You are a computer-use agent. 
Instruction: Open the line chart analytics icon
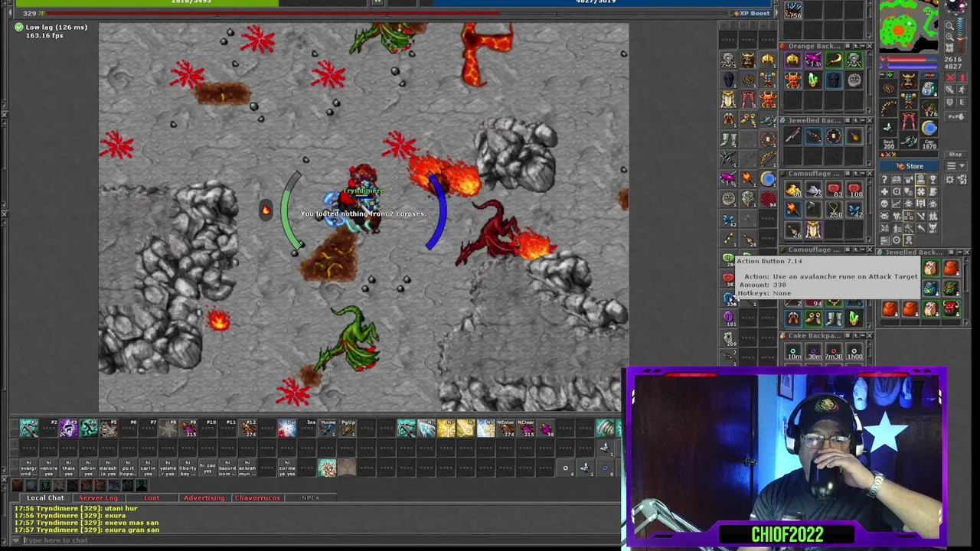[x=897, y=204]
